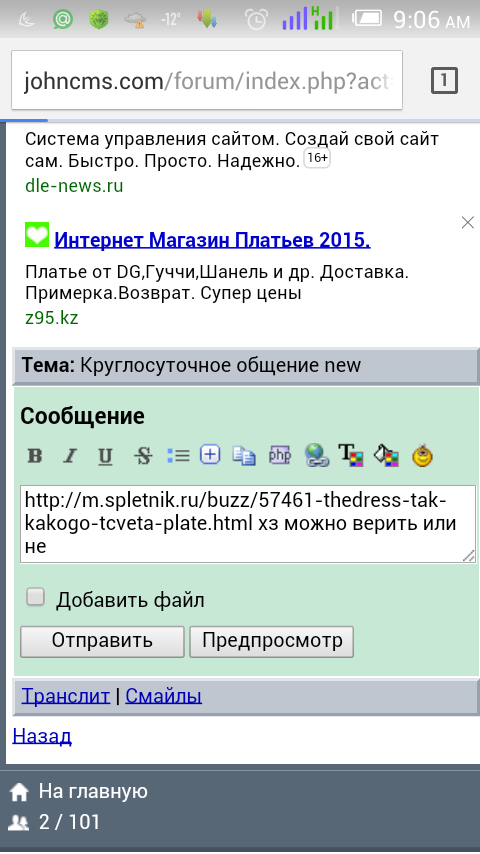Close the z95.kz dress shop ad
Viewport: 480px width, 854px height.
[467, 222]
